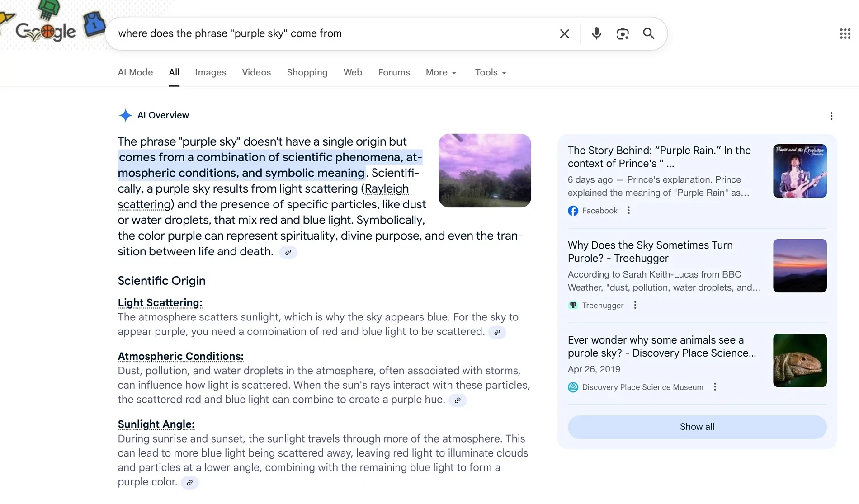The image size is (859, 504).
Task: Open the Google apps grid
Action: pos(845,33)
